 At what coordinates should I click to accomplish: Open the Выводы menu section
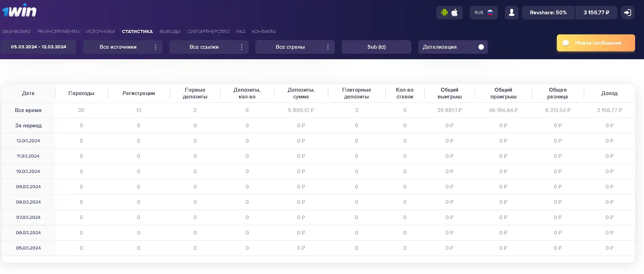tap(170, 31)
